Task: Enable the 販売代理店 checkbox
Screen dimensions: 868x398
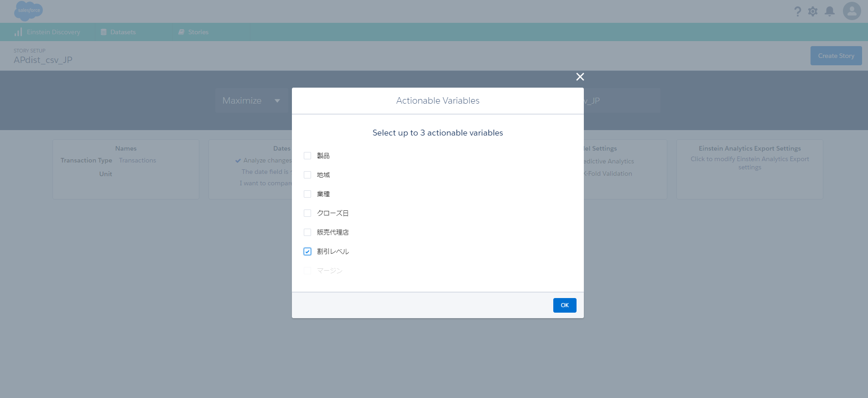Action: coord(307,232)
